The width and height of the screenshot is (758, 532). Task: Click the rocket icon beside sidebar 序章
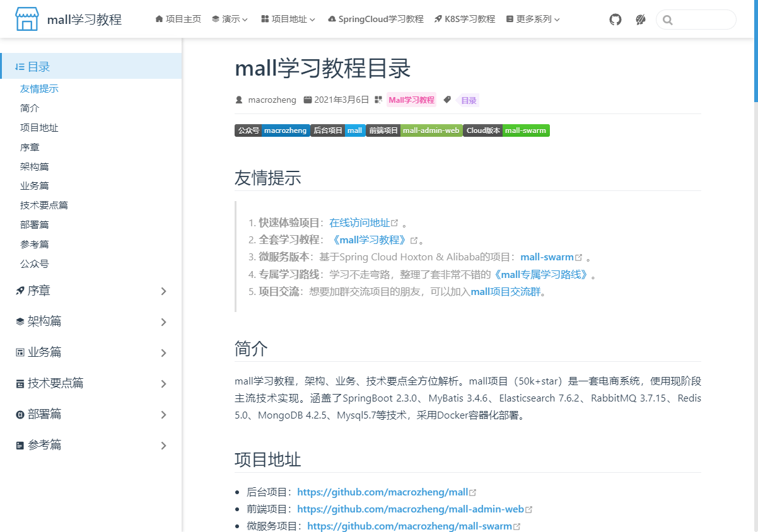click(x=20, y=291)
